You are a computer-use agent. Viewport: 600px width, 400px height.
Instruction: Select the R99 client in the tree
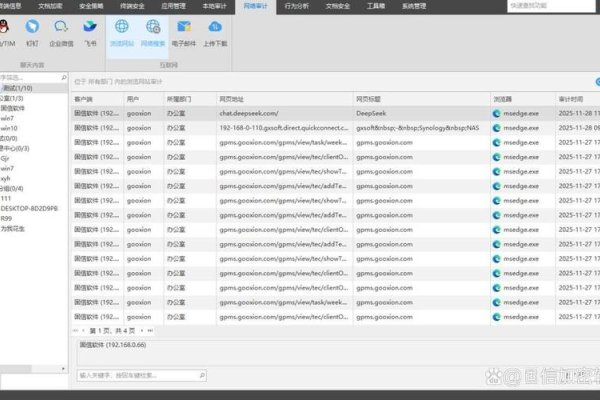6,218
